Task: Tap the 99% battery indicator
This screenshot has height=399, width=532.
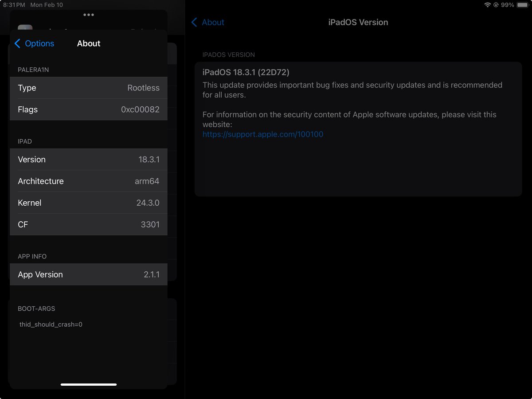Action: coord(515,5)
